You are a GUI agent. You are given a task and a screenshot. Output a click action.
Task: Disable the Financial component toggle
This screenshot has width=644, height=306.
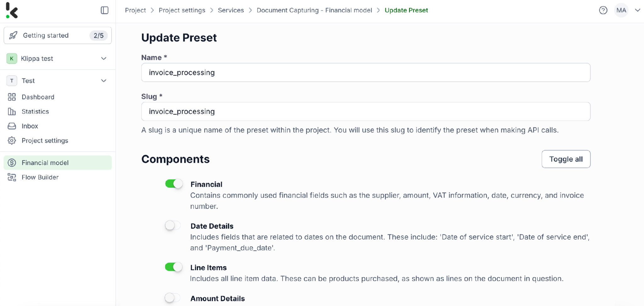click(173, 184)
